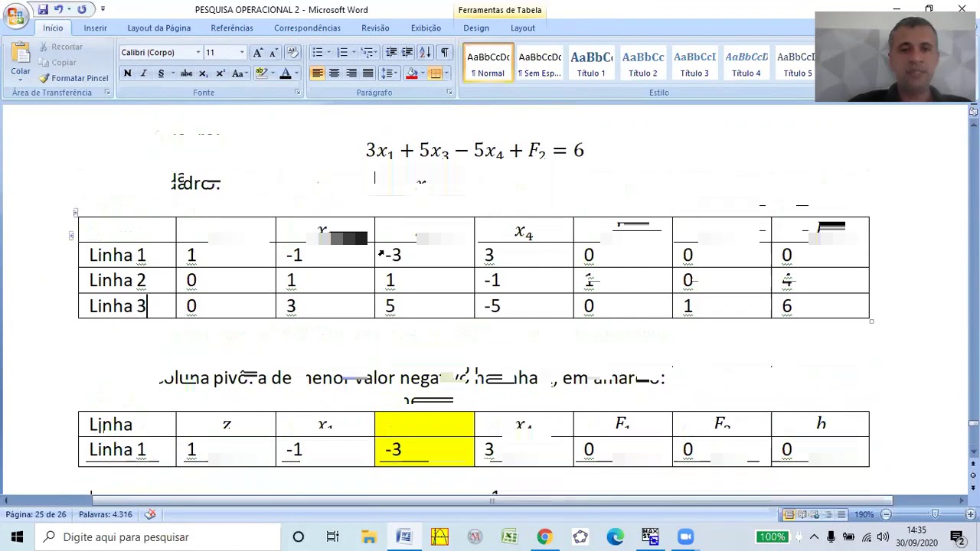The height and width of the screenshot is (551, 980).
Task: Apply table borders with borders icon
Action: (x=435, y=73)
